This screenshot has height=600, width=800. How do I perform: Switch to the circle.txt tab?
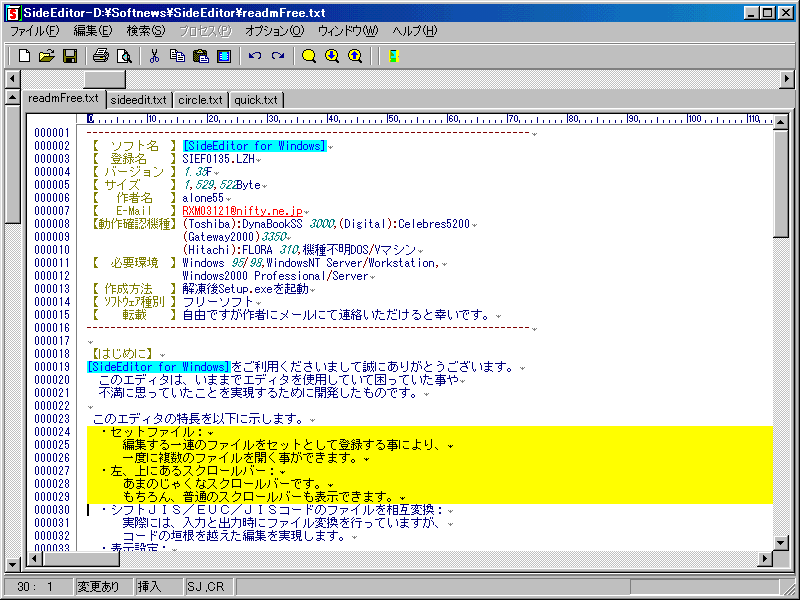(201, 100)
